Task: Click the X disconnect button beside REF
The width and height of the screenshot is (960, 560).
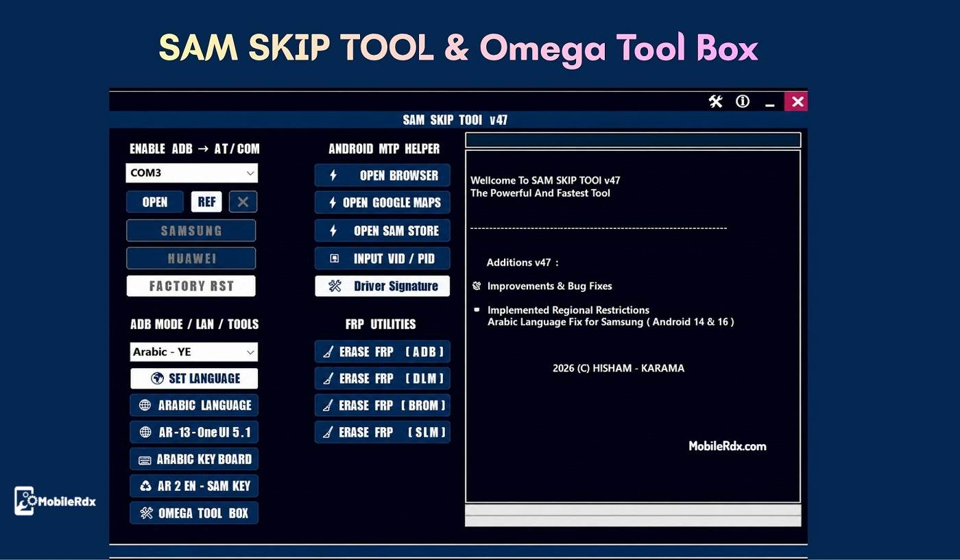Action: tap(243, 202)
